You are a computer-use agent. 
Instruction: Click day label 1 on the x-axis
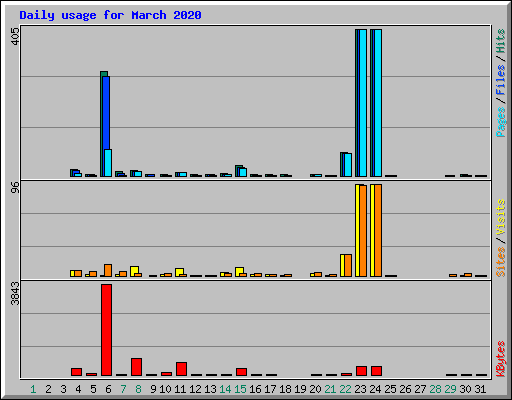(x=33, y=389)
